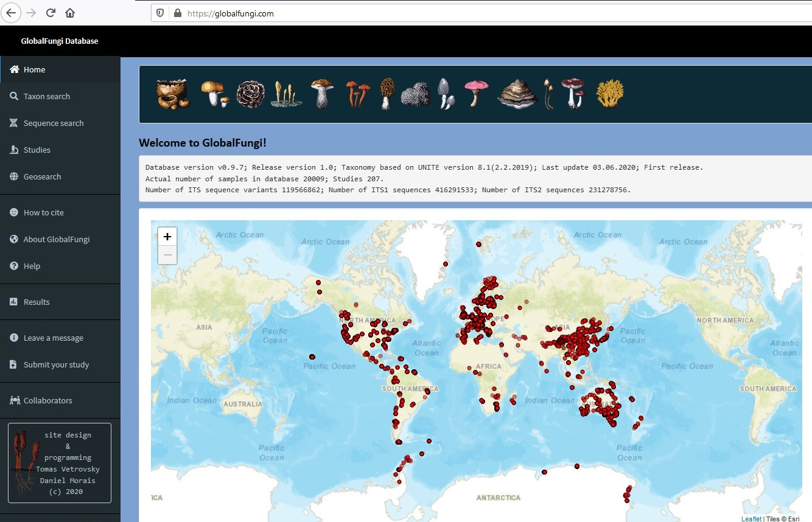This screenshot has width=812, height=522.
Task: Open the Help menu item
Action: [x=32, y=266]
